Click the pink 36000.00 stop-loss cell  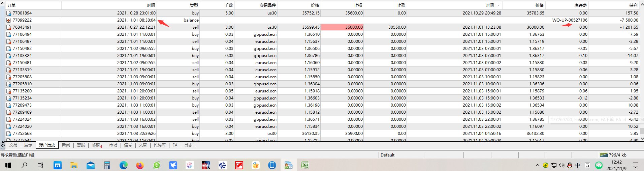(342, 27)
